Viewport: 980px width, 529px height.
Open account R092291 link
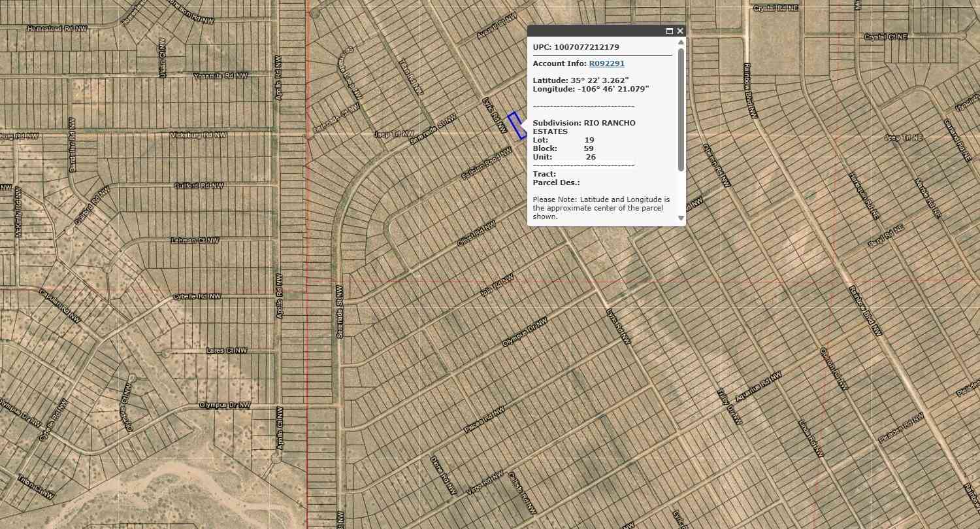point(606,63)
